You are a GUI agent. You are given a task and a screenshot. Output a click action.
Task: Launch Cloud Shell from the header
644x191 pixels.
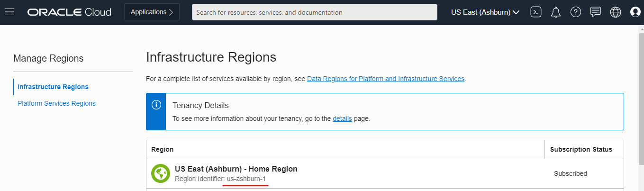[x=536, y=12]
